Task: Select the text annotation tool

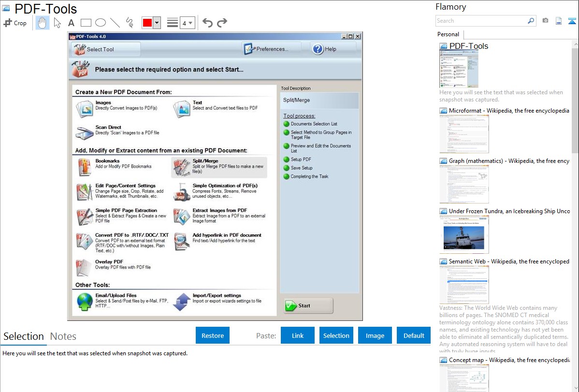Action: 71,23
